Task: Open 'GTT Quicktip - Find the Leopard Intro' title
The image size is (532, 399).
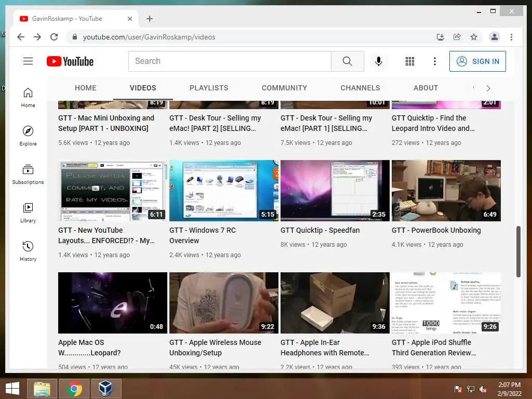Action: 433,123
